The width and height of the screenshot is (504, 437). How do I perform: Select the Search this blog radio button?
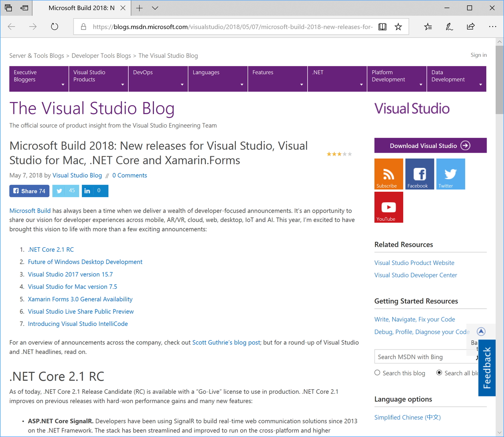[x=377, y=372]
